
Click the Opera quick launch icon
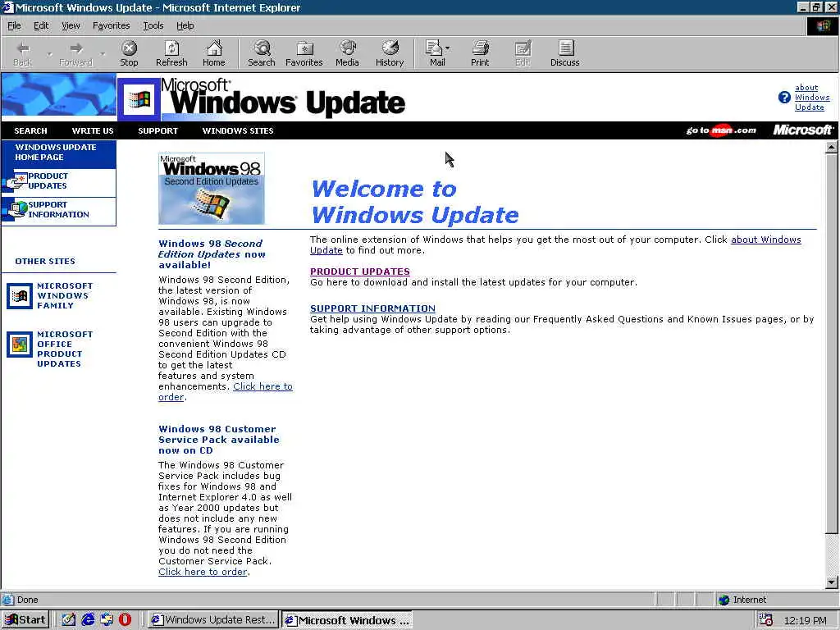(x=125, y=620)
